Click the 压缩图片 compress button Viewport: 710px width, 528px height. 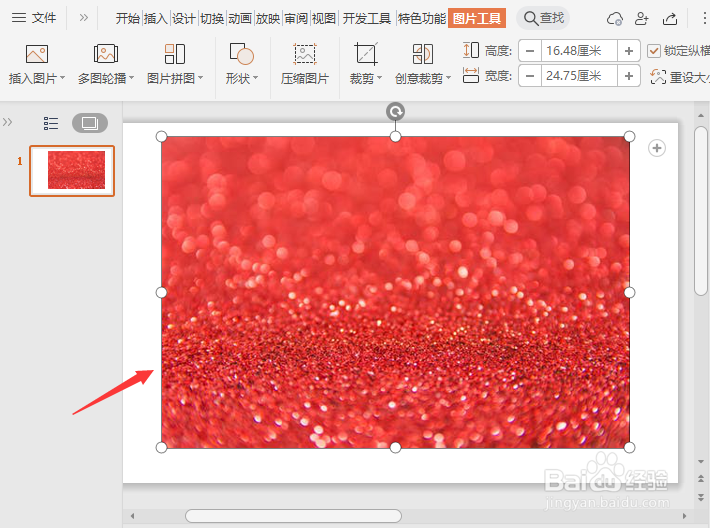tap(305, 65)
